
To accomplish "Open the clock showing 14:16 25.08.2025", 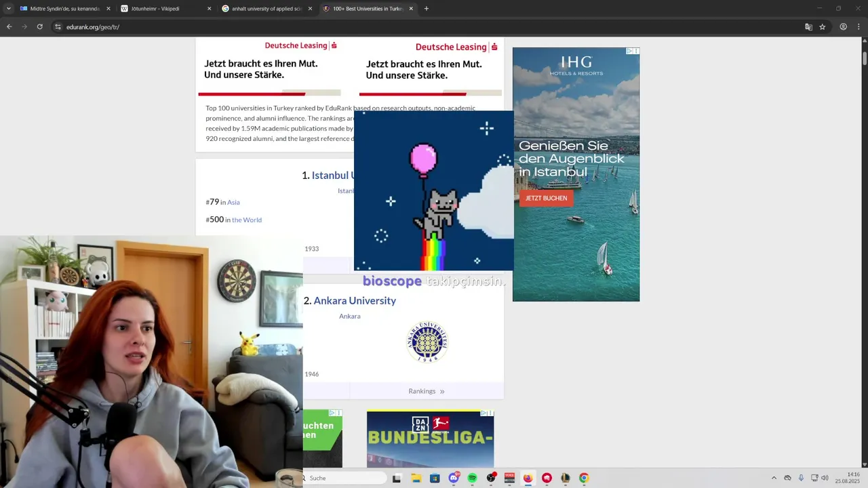I will 848,478.
